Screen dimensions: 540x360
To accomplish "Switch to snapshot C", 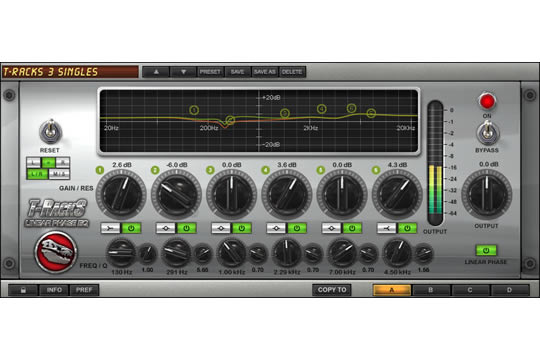I will coord(470,290).
